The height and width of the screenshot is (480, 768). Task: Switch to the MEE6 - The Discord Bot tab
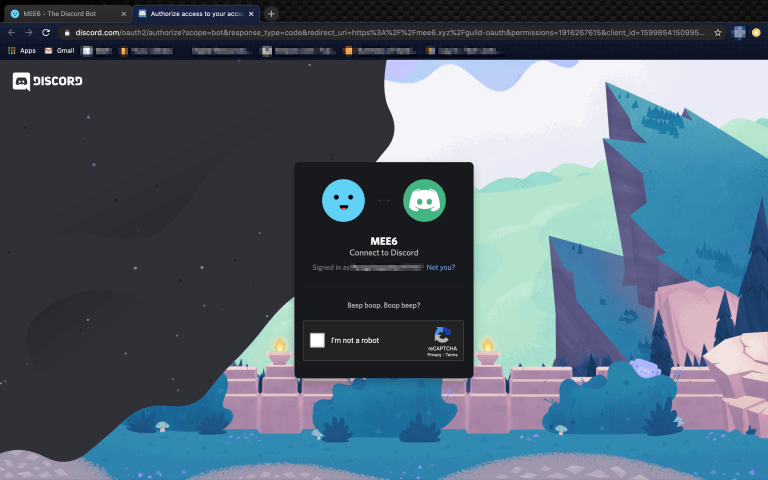[66, 14]
